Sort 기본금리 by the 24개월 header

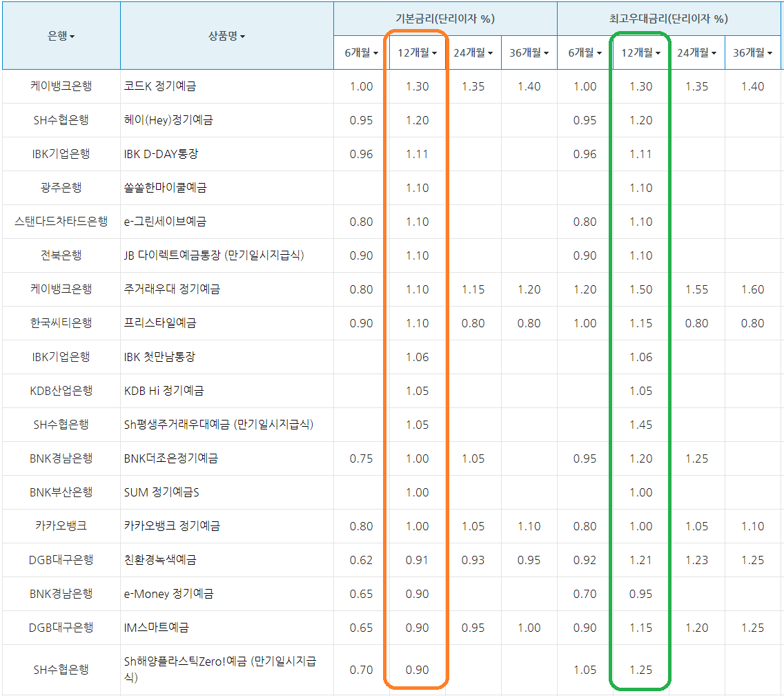tap(473, 52)
